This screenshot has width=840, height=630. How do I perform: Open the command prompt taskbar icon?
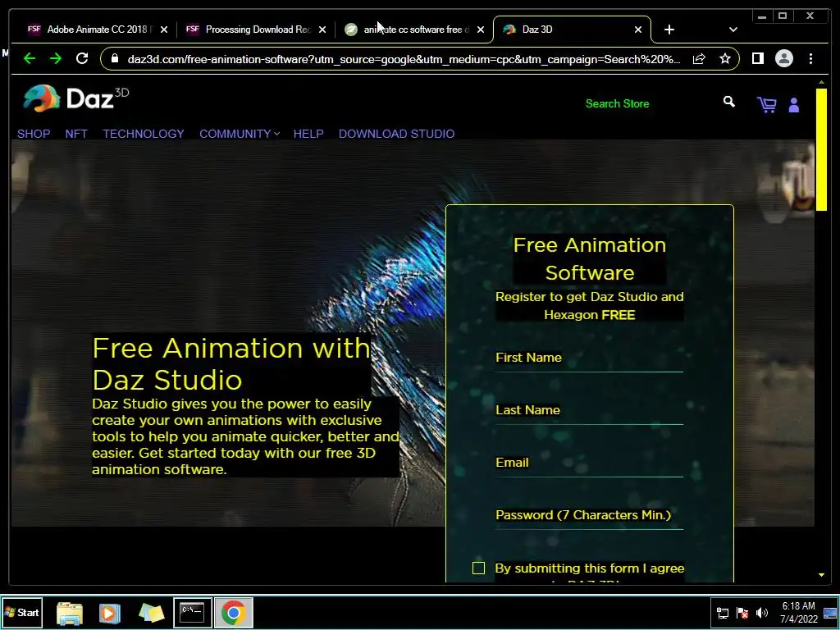tap(192, 612)
